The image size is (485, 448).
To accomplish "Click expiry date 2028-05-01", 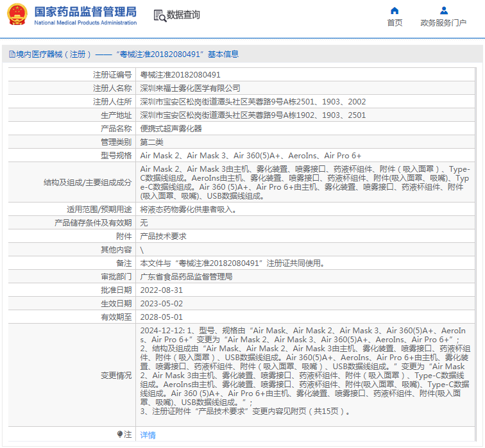I will (162, 317).
